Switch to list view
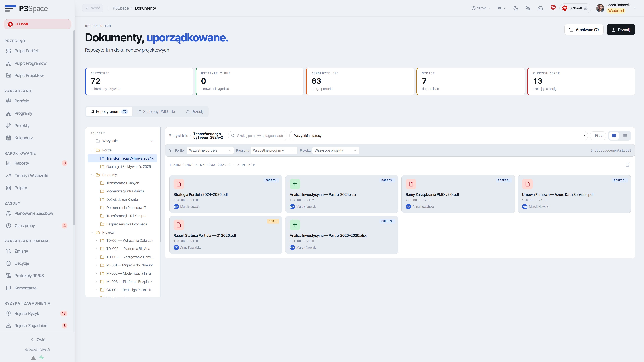The image size is (644, 362). tap(625, 136)
